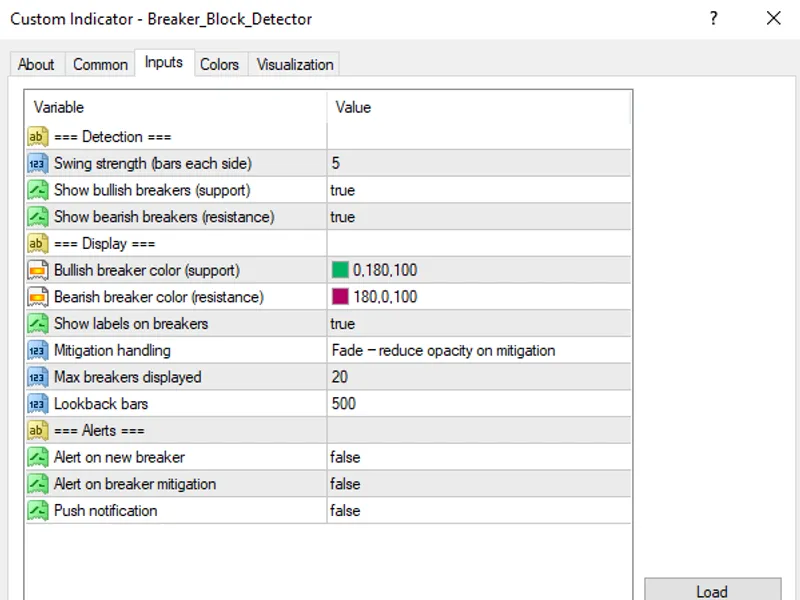Click the integer icon beside Lookback bars
The width and height of the screenshot is (800, 600).
pyautogui.click(x=38, y=404)
